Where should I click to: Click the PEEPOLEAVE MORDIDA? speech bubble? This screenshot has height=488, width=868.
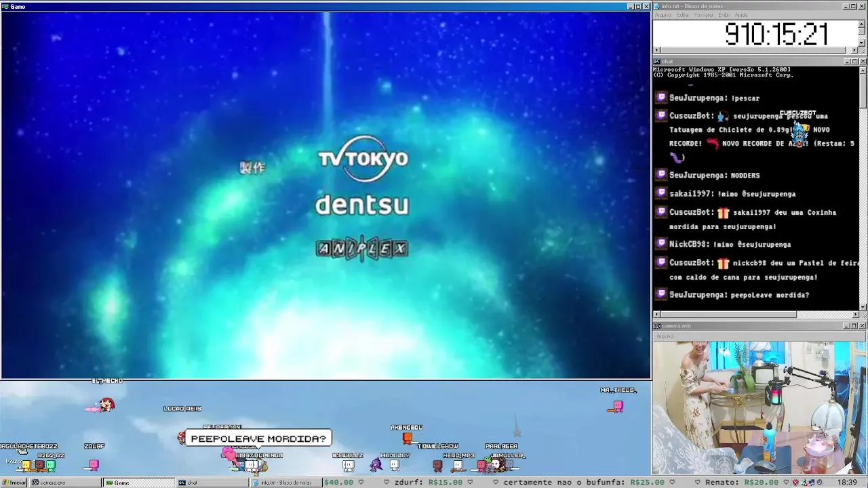point(258,439)
